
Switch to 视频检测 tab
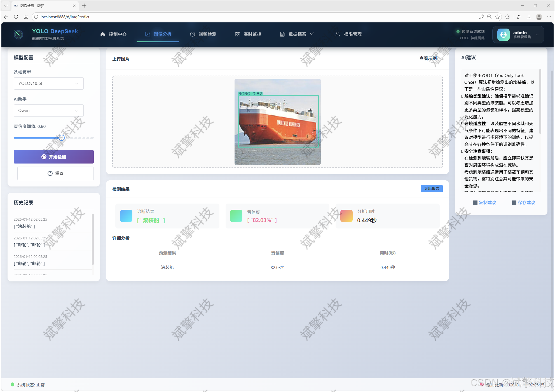[x=203, y=34]
